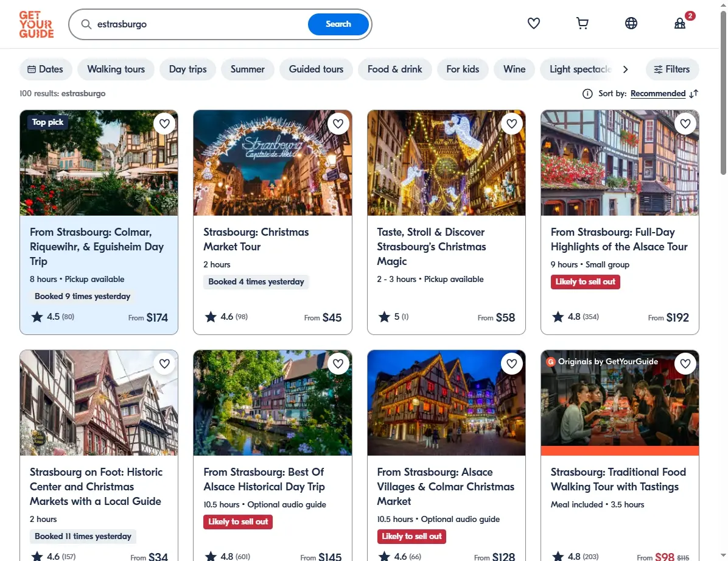Click the From $174 price
728x561 pixels.
click(x=148, y=317)
